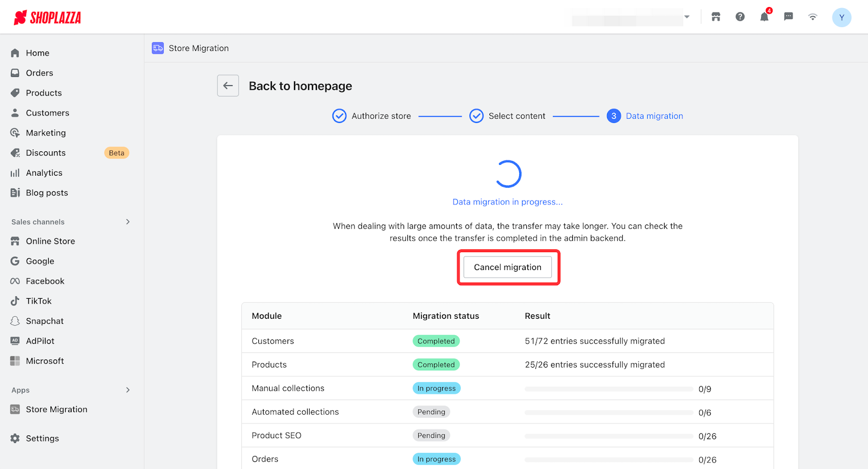
Task: Open the help question mark icon
Action: tap(740, 17)
